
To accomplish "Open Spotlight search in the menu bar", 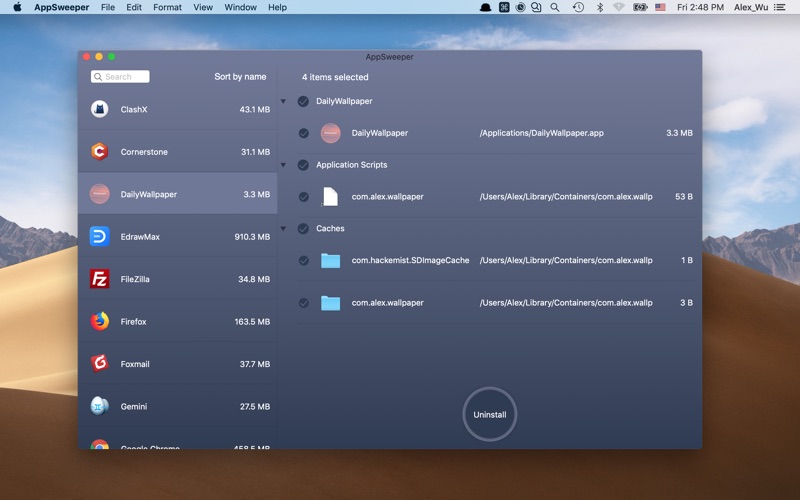I will coord(555,7).
